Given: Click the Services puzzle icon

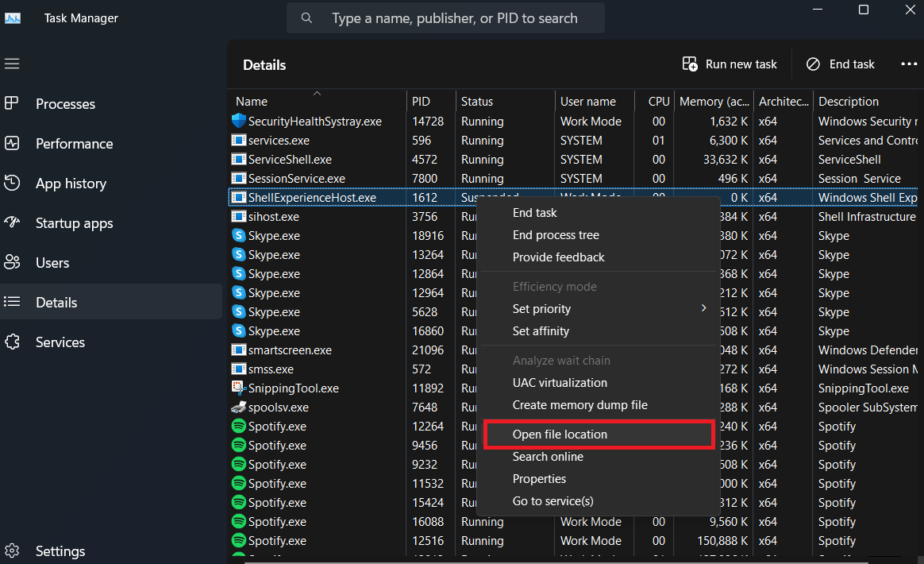Looking at the screenshot, I should click(12, 342).
